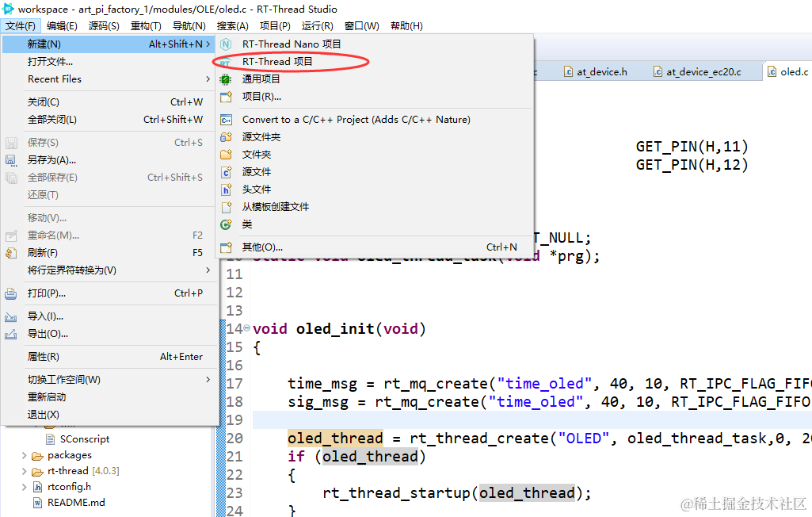
Task: Select RT-Thread 项目 from the submenu
Action: (x=375, y=62)
